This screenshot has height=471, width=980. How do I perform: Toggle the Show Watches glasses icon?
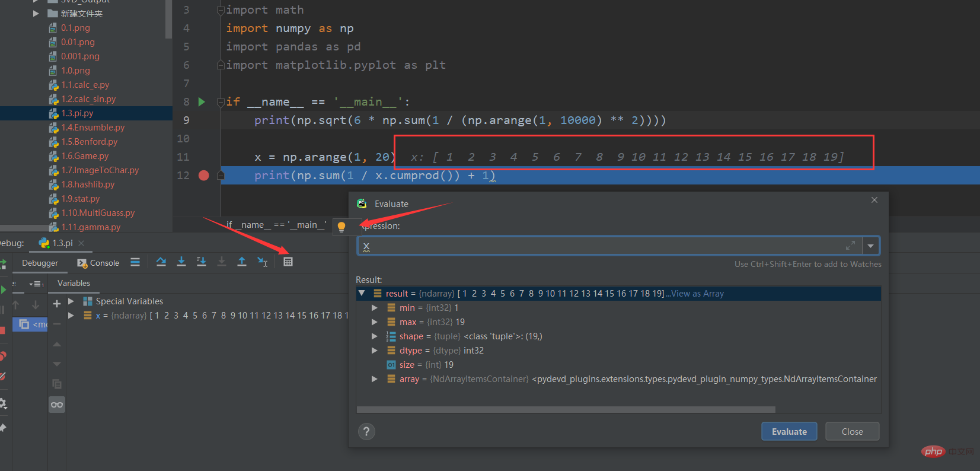coord(57,405)
